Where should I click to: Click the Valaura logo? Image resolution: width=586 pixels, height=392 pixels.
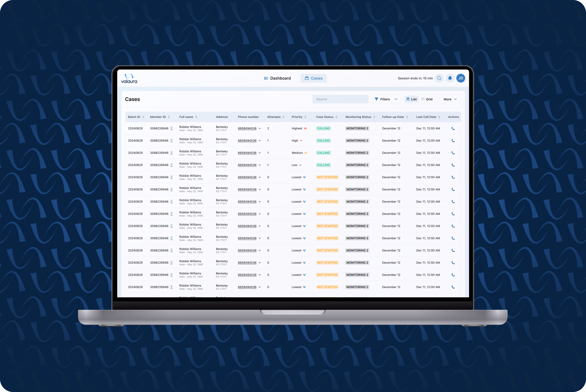pyautogui.click(x=129, y=78)
